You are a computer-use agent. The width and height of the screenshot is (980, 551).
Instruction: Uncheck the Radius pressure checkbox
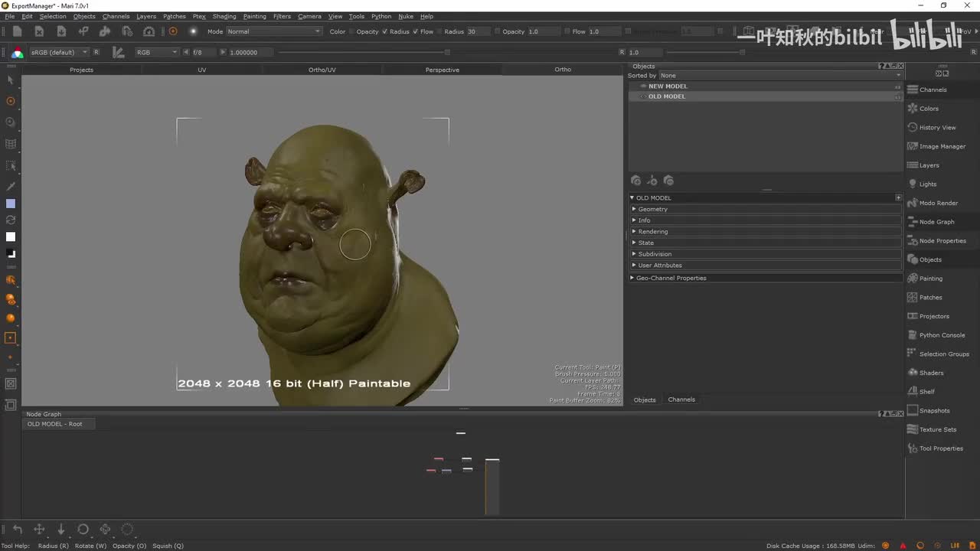tap(384, 31)
